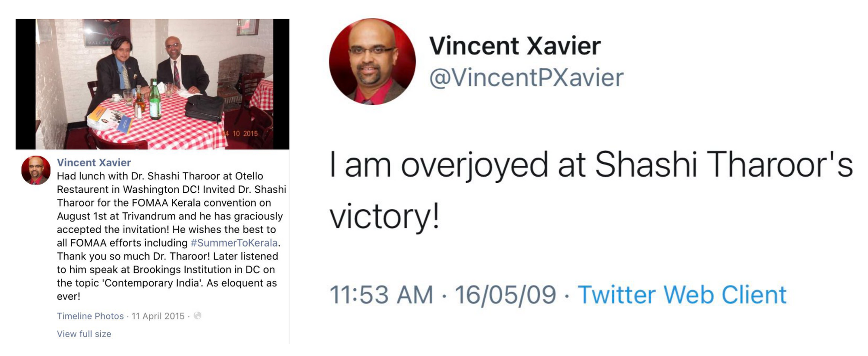Image resolution: width=868 pixels, height=356 pixels.
Task: Click the 11:53 AM tweet time
Action: (x=381, y=295)
